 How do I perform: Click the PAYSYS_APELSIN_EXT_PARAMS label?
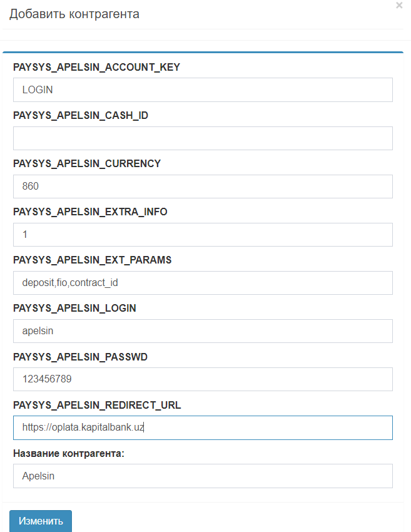tap(92, 260)
